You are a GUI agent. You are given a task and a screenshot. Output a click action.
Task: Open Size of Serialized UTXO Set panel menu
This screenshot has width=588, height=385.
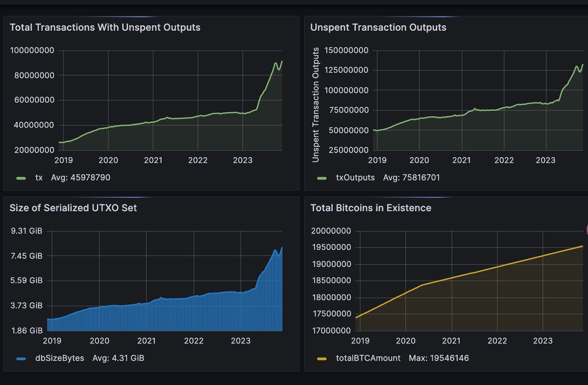[73, 208]
